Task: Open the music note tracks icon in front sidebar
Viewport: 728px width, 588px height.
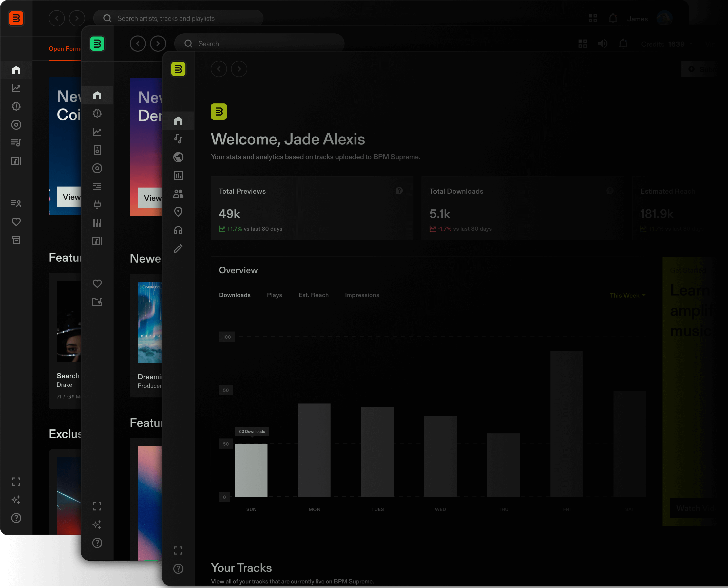Action: click(178, 139)
